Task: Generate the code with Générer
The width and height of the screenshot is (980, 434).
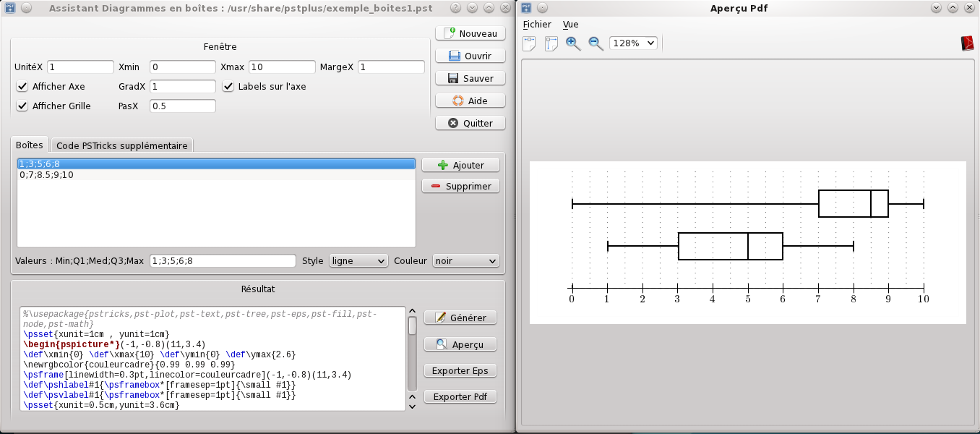Action: coord(460,317)
